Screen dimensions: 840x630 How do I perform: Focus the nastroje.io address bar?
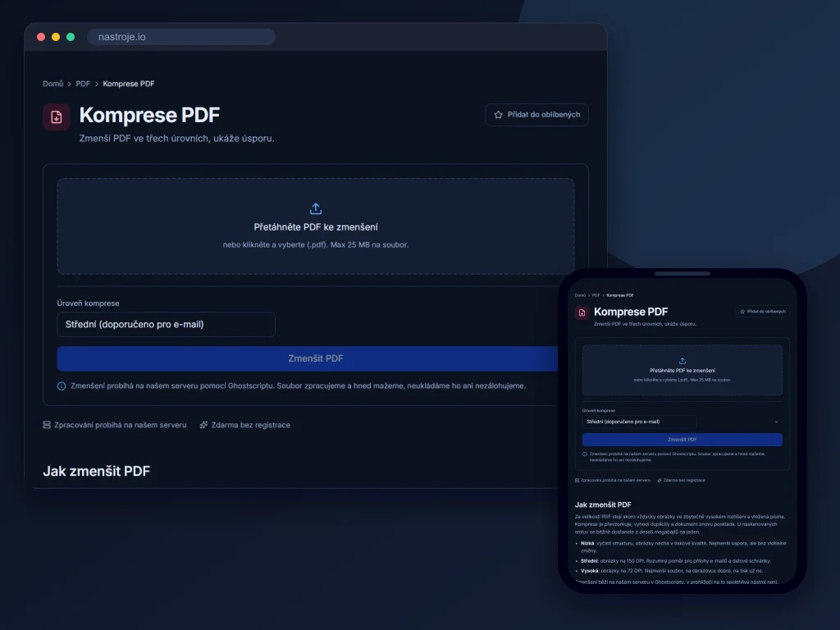[181, 37]
